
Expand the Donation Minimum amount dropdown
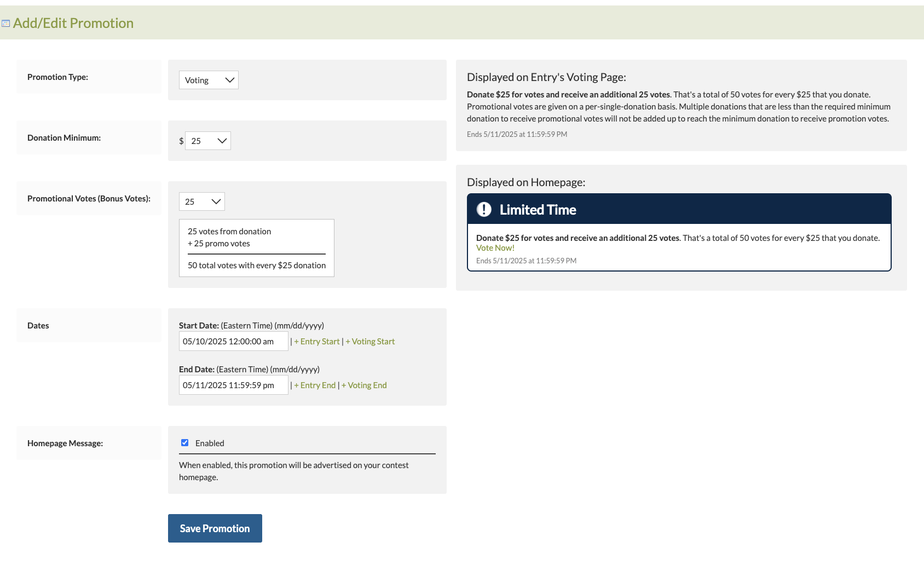point(208,141)
